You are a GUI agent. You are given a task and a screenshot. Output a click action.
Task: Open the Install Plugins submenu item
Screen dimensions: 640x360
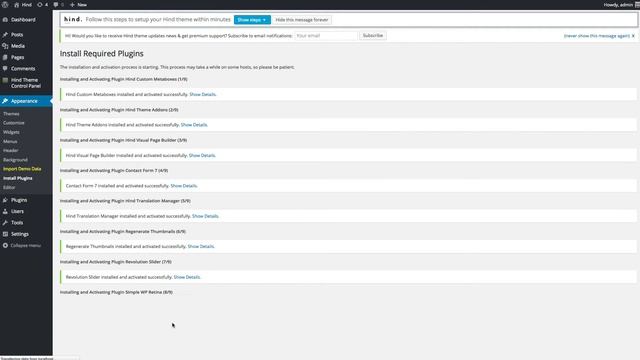18,178
